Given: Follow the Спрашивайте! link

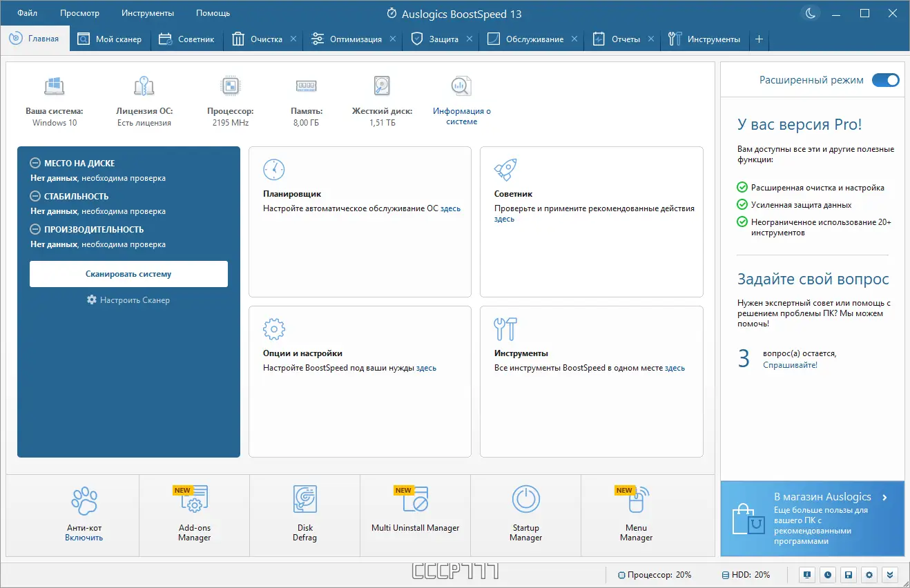Looking at the screenshot, I should 790,364.
